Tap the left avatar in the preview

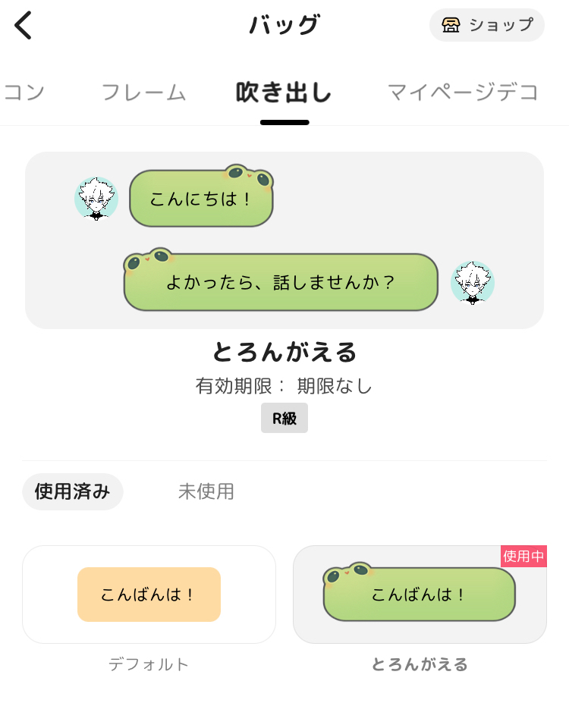[x=96, y=199]
